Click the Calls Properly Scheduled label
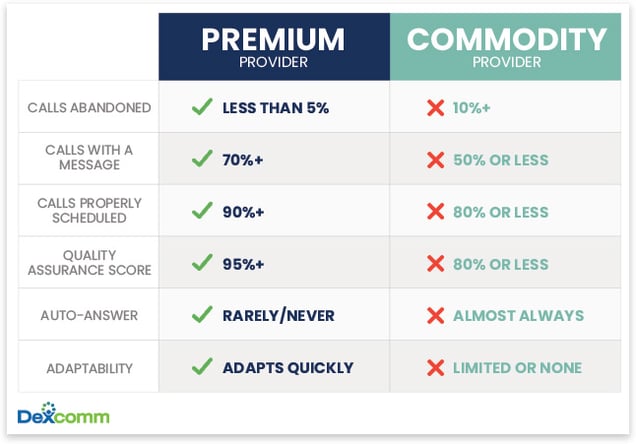The image size is (636, 444). (89, 210)
